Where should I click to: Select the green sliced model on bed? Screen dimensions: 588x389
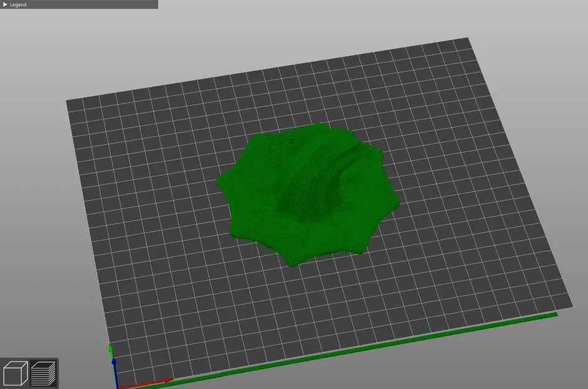pos(307,195)
